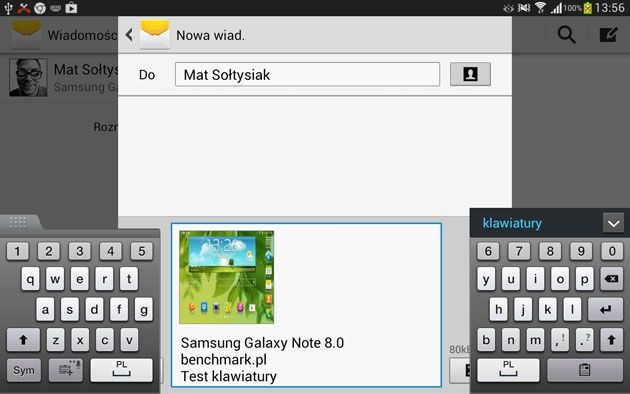Tap the handwriting and voice input key
Image resolution: width=630 pixels, height=394 pixels.
click(x=66, y=370)
